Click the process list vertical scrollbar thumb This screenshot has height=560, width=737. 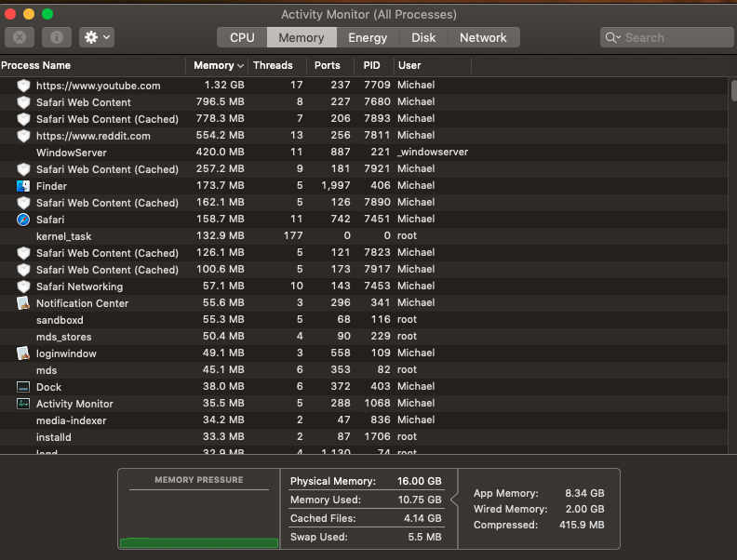click(733, 90)
